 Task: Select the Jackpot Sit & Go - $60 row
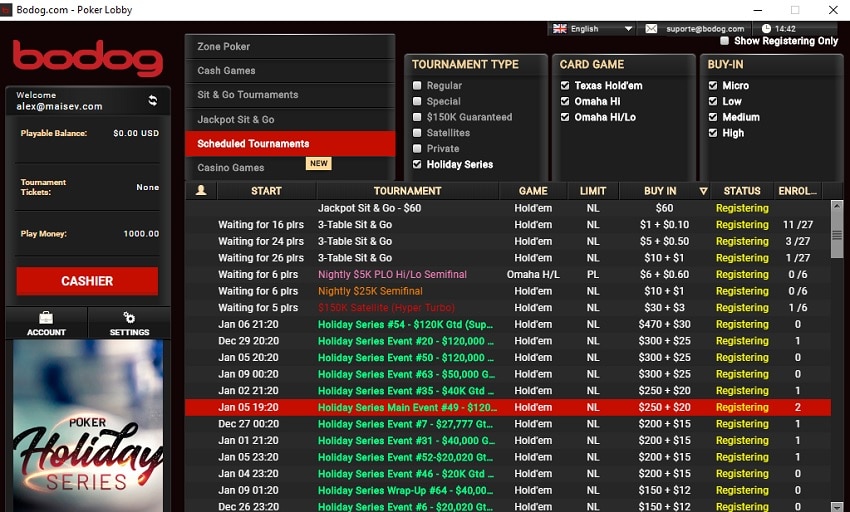[x=508, y=208]
